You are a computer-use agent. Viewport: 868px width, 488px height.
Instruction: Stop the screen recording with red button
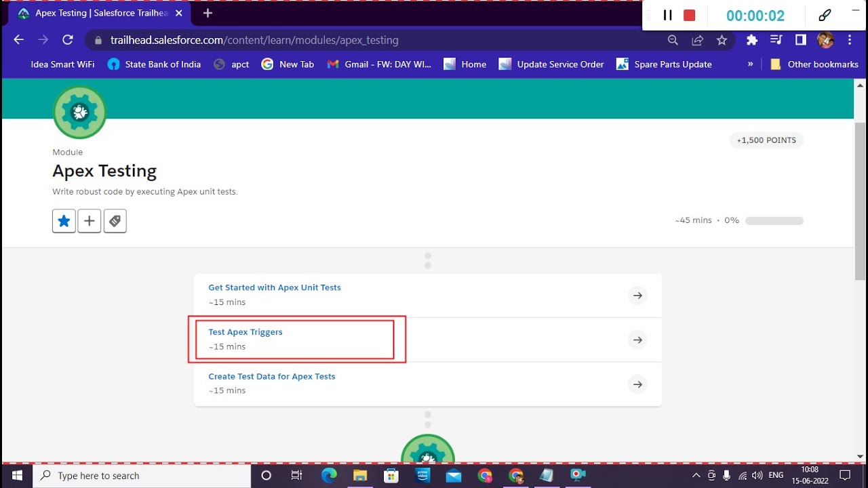pyautogui.click(x=690, y=16)
